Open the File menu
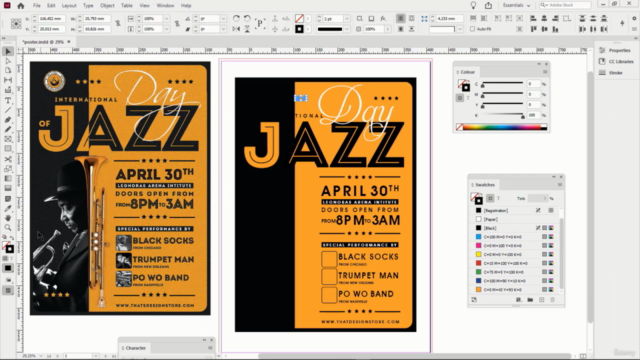 pyautogui.click(x=37, y=5)
